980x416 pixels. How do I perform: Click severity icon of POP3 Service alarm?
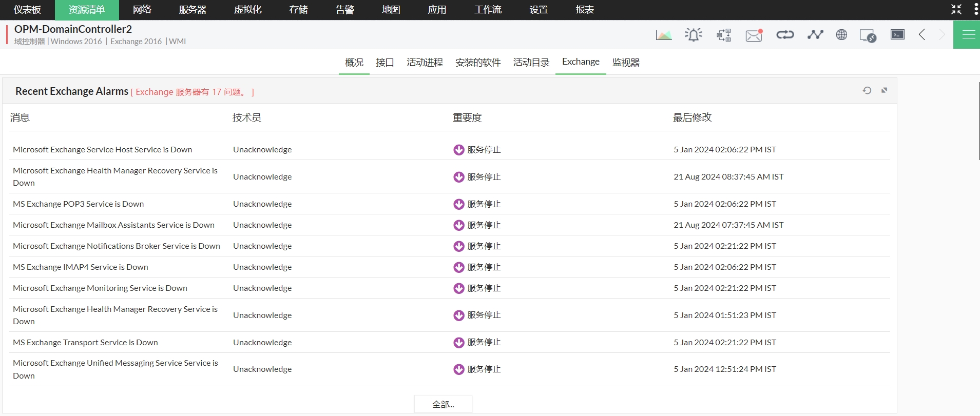pos(459,204)
